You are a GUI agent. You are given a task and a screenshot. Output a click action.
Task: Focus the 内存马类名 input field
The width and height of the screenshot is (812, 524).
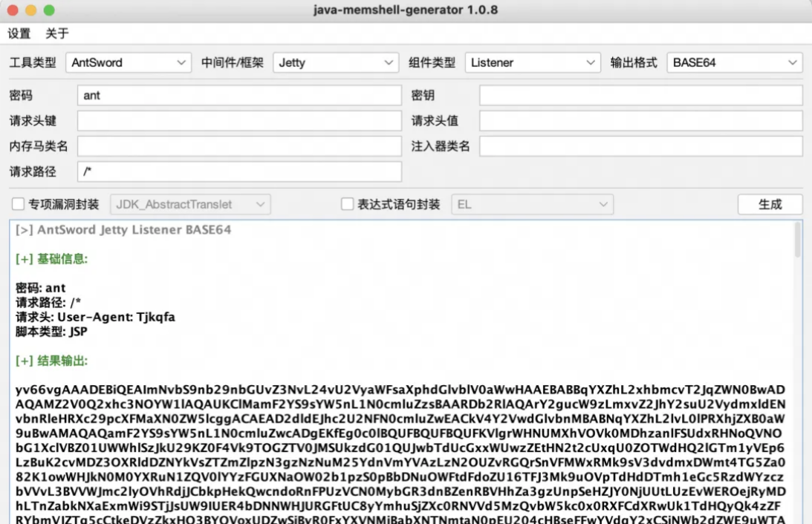tap(239, 146)
